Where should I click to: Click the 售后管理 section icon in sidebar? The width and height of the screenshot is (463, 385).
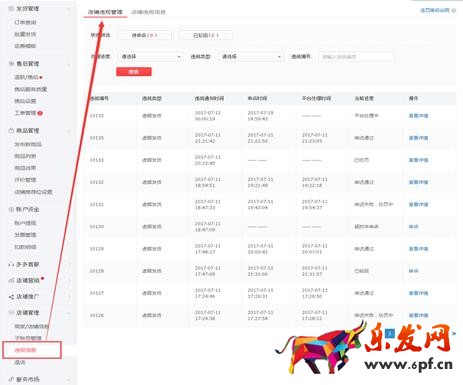pyautogui.click(x=11, y=63)
